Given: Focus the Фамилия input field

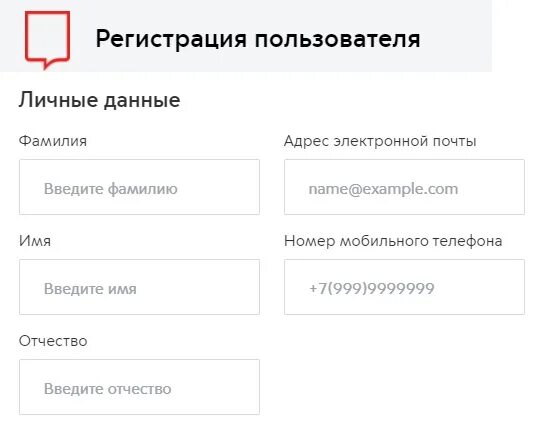Looking at the screenshot, I should pyautogui.click(x=139, y=187).
